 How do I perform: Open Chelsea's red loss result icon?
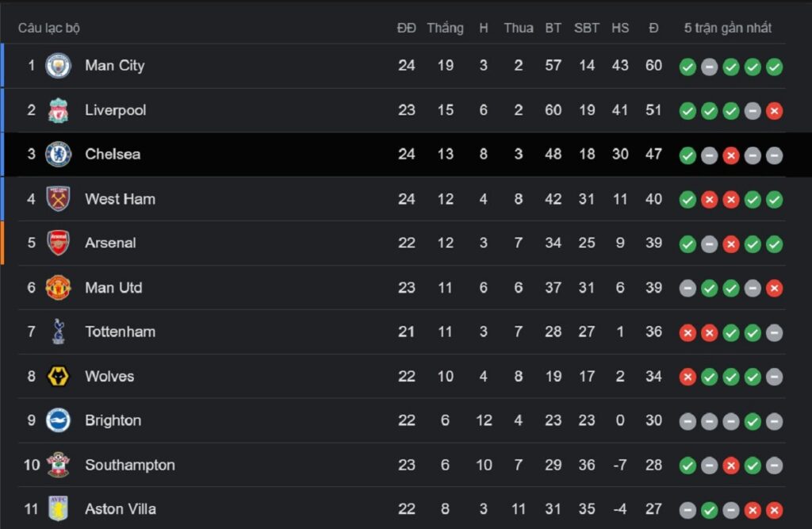coord(730,155)
